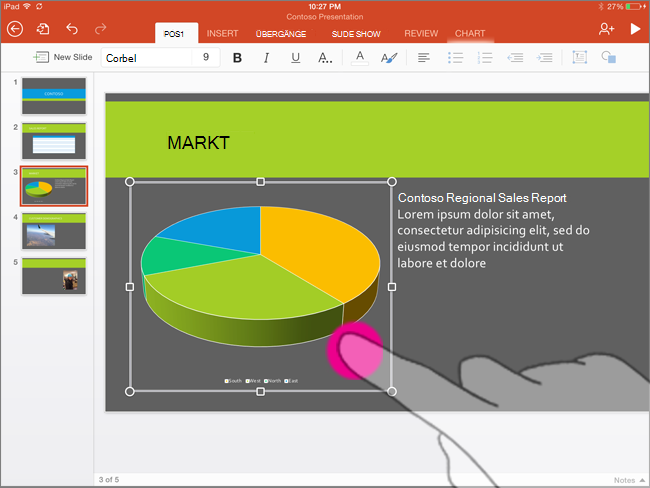Select slide 5 thumbnail
Image resolution: width=650 pixels, height=488 pixels.
coord(54,276)
